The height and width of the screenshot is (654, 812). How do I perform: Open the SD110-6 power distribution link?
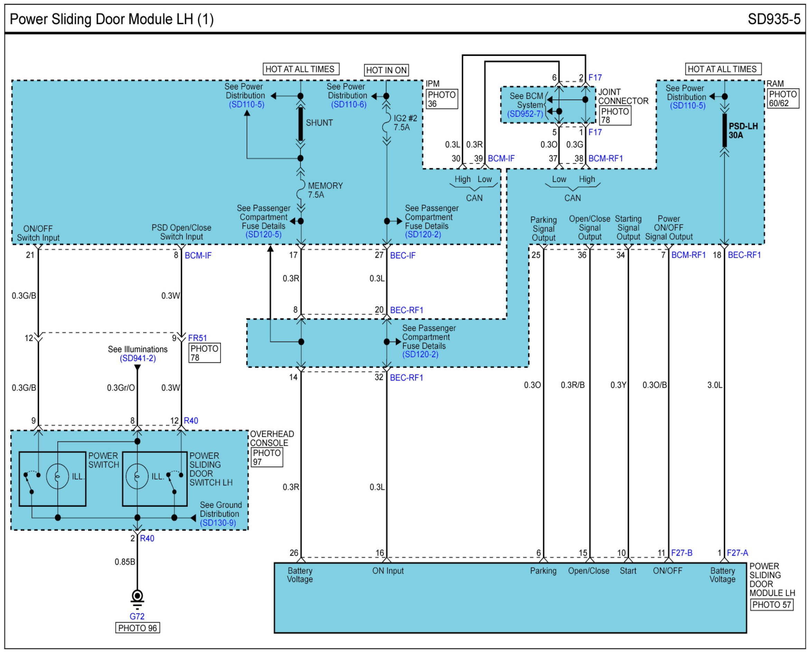click(349, 104)
